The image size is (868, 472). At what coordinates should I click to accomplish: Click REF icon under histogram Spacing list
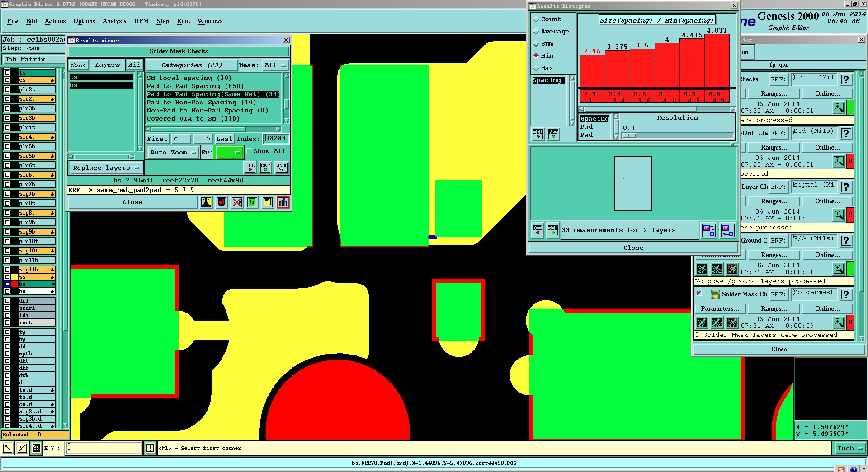(553, 134)
